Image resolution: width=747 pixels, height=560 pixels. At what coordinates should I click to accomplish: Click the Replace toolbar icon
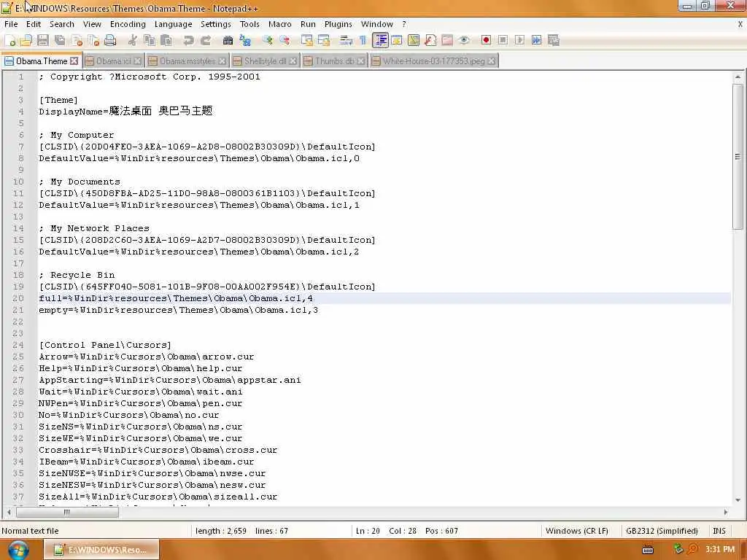click(245, 41)
